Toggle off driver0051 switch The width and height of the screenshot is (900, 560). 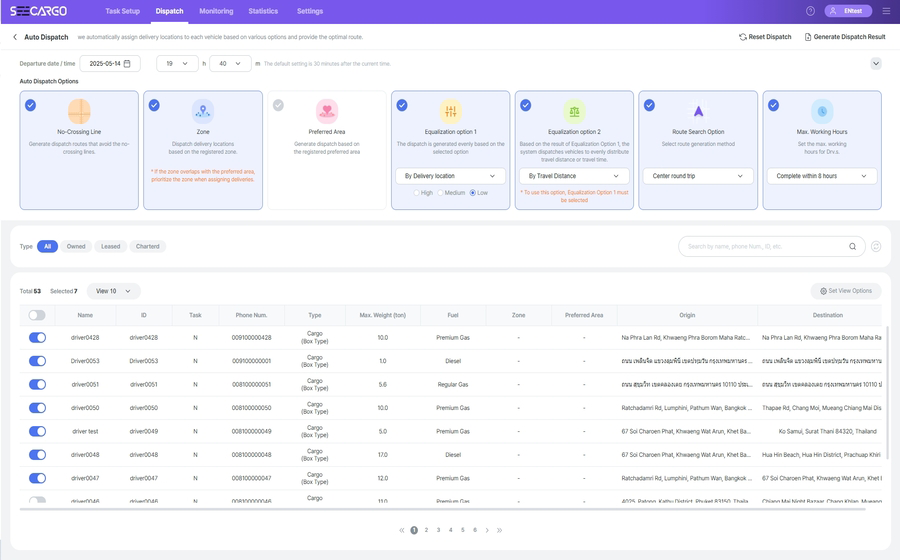coord(37,384)
